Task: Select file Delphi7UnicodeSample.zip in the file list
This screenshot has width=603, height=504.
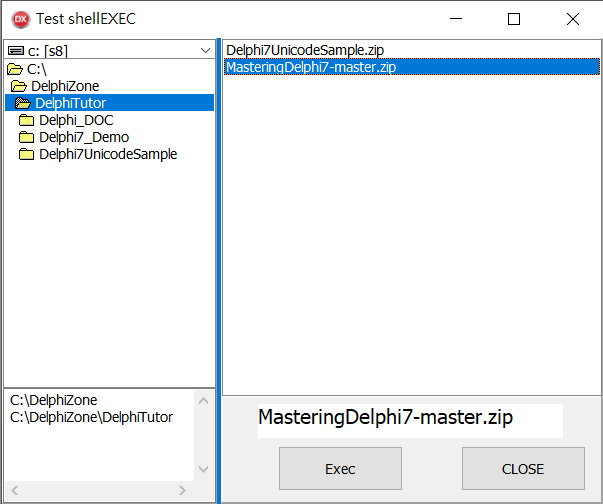Action: [x=412, y=50]
